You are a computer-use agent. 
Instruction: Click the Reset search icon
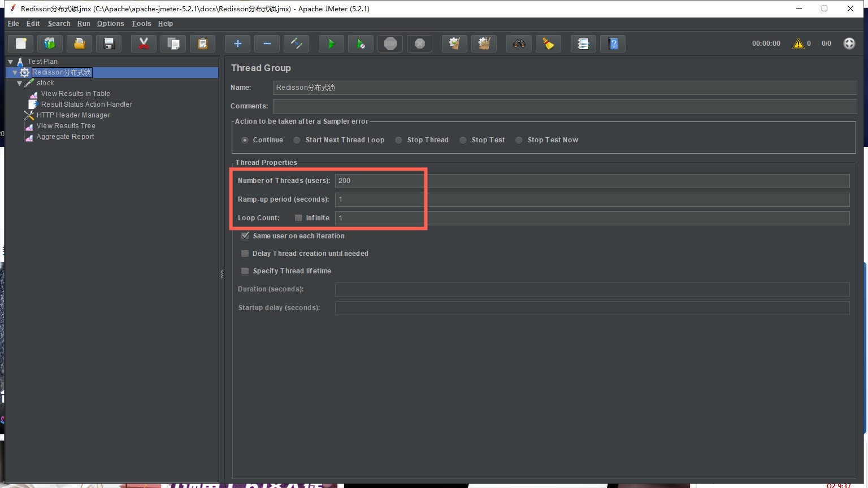coord(548,43)
